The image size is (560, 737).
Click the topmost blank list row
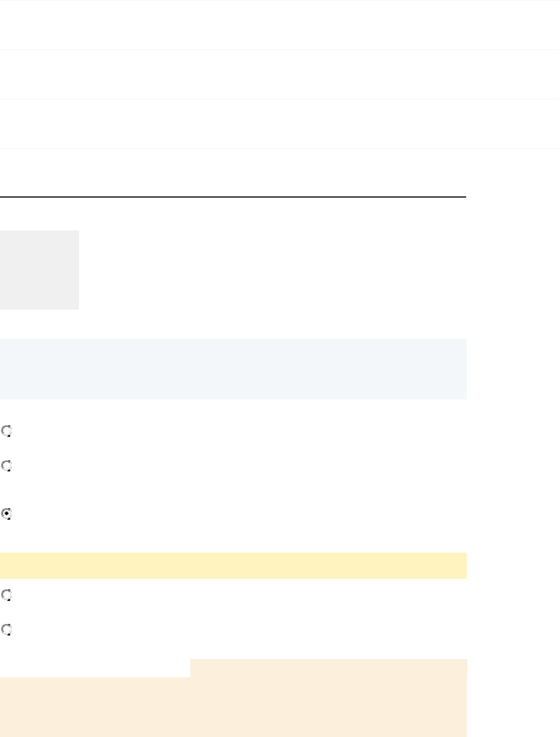[x=280, y=25]
